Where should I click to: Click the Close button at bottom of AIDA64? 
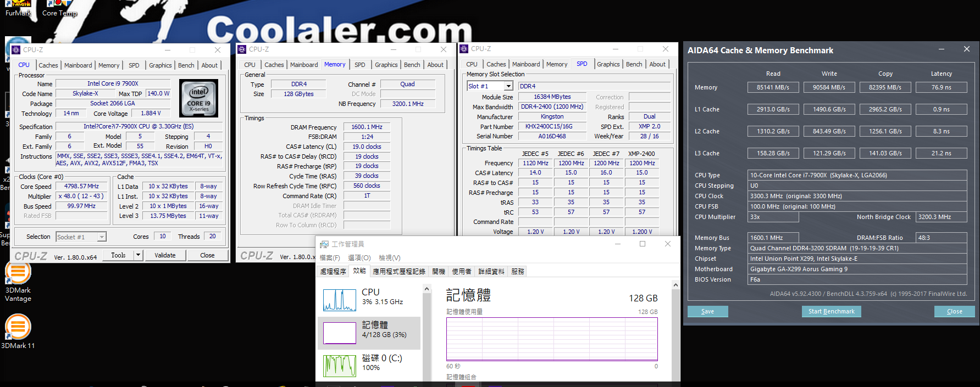pyautogui.click(x=955, y=311)
